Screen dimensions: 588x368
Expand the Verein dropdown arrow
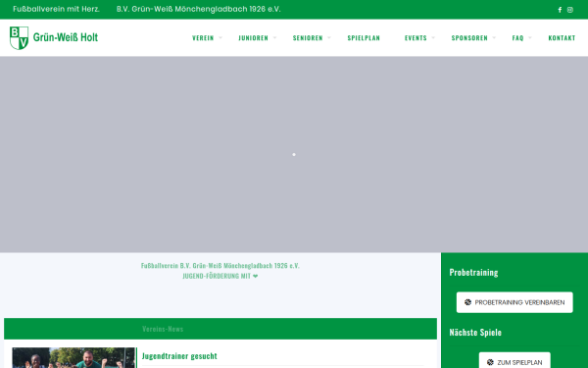pyautogui.click(x=220, y=37)
